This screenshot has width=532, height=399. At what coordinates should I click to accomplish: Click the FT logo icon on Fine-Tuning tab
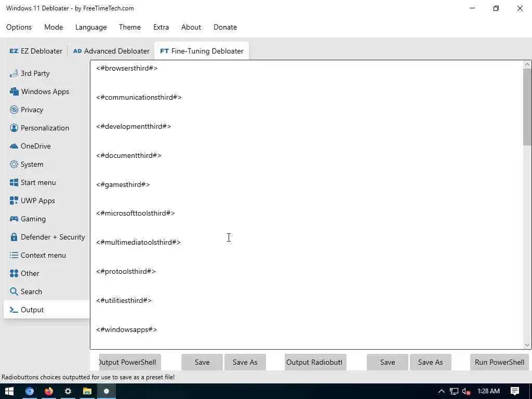[x=164, y=51]
